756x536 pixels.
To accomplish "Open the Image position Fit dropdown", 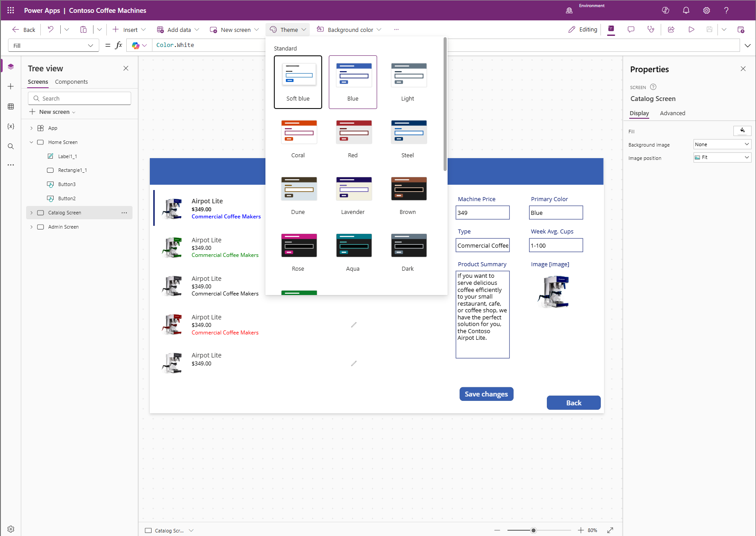I will click(722, 157).
